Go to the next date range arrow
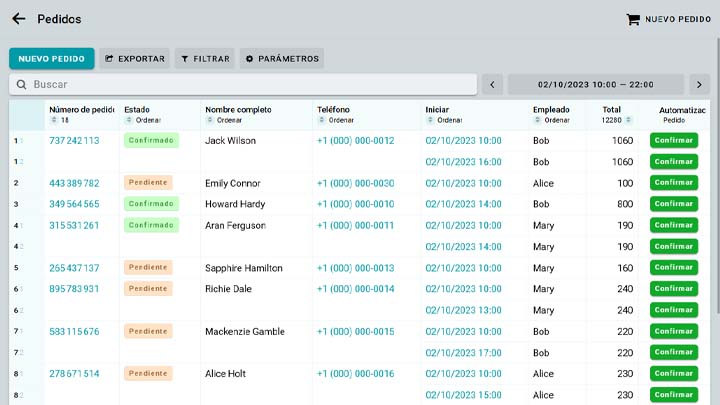This screenshot has height=405, width=720. (700, 85)
